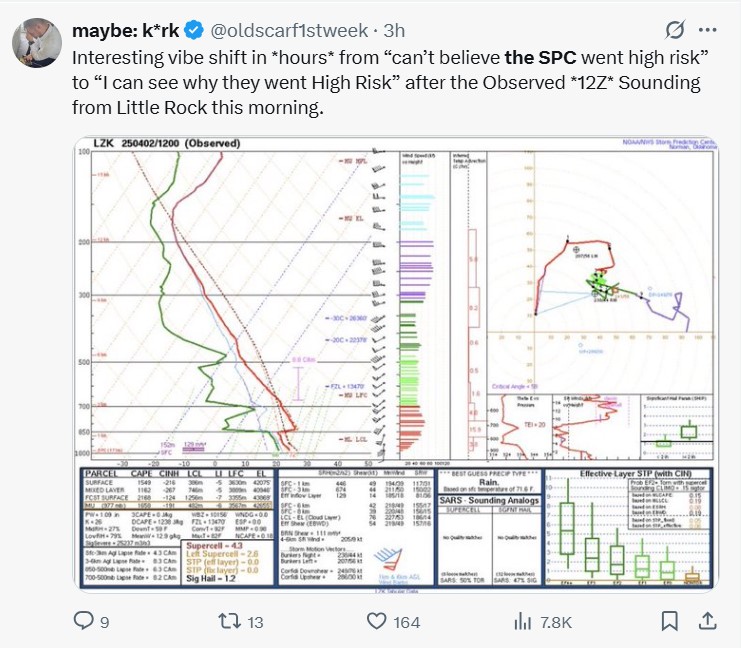
Task: Open the three-dot more menu
Action: point(707,30)
